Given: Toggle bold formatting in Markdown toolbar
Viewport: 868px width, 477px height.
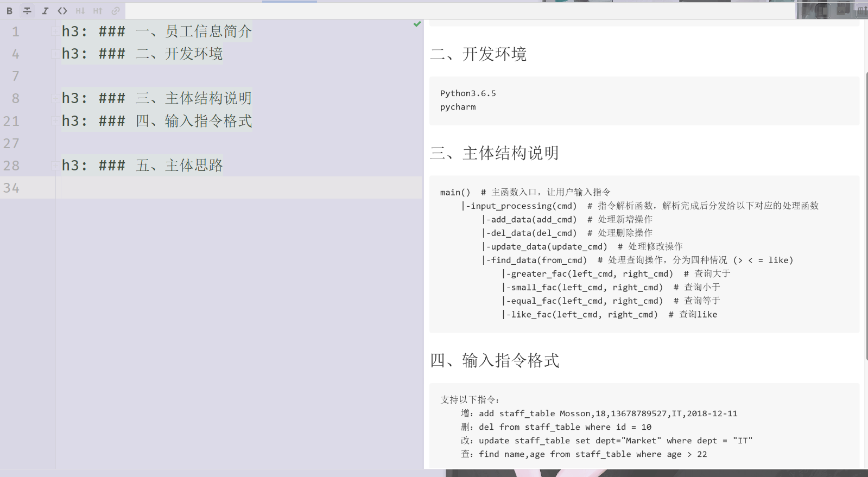Looking at the screenshot, I should tap(9, 11).
